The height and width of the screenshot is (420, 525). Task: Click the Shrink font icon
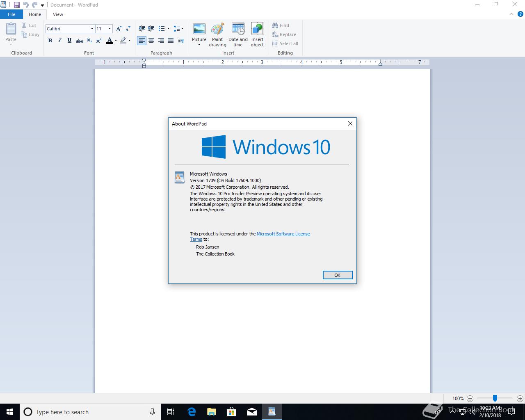[128, 29]
